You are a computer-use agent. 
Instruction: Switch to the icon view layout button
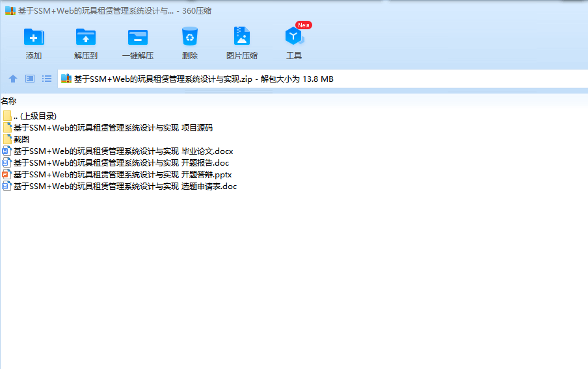coord(30,79)
